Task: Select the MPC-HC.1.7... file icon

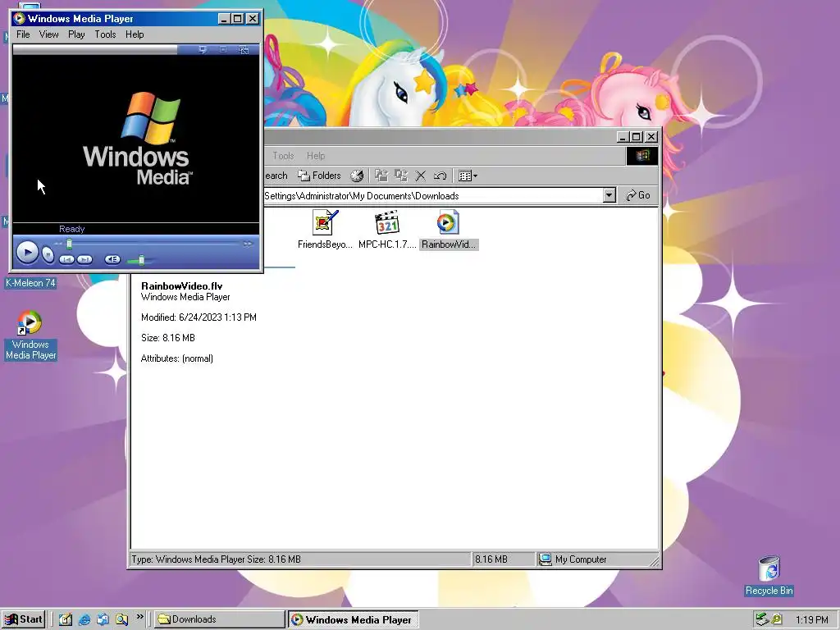Action: (387, 230)
